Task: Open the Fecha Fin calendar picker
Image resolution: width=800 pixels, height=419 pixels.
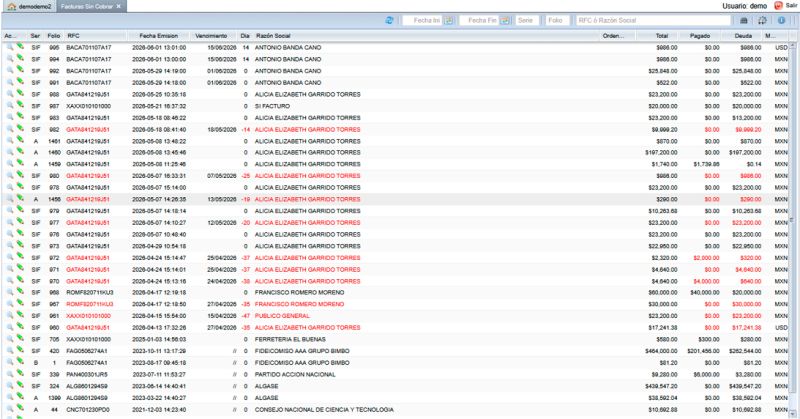Action: (x=505, y=20)
